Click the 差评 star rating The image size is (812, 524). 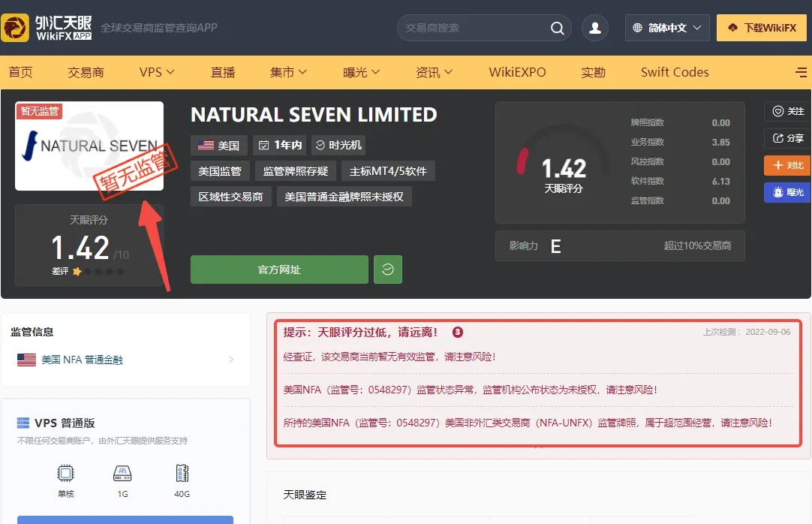(88, 271)
